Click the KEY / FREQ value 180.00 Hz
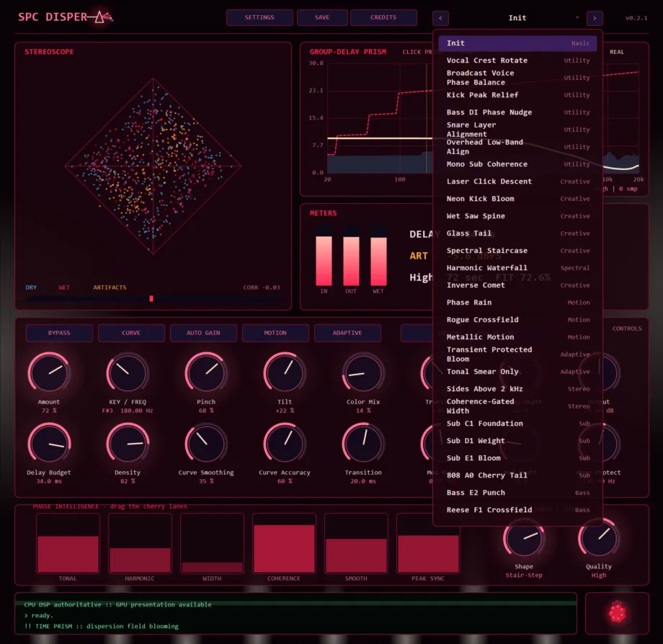 coord(137,411)
